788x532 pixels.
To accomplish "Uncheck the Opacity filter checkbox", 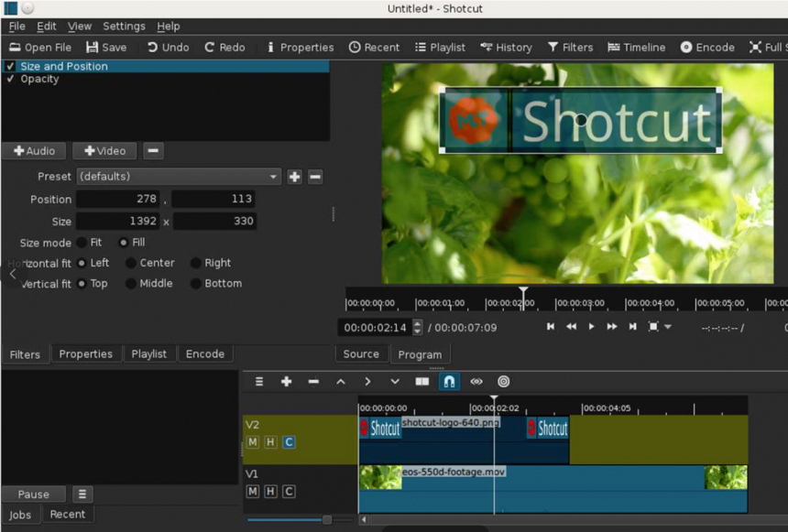I will [x=9, y=79].
